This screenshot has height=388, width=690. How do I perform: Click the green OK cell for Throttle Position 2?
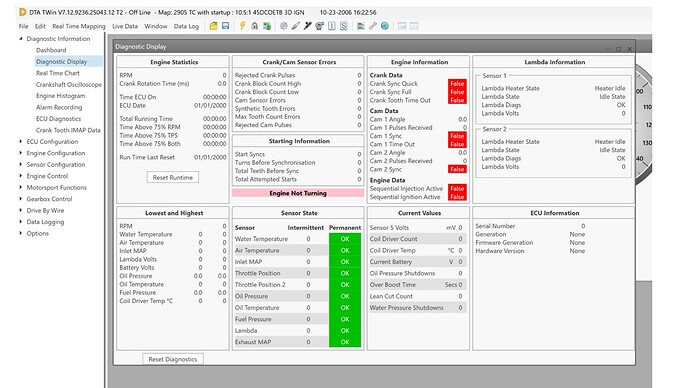(345, 285)
